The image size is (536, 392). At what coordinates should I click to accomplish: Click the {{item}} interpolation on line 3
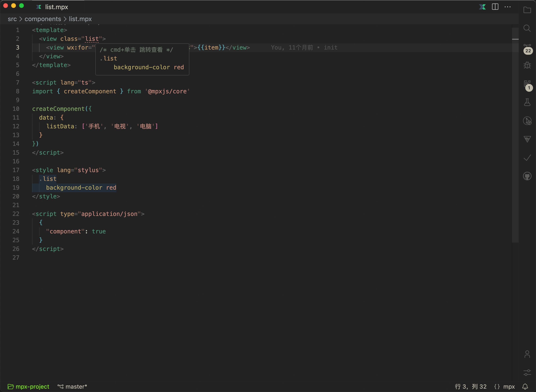pyautogui.click(x=211, y=47)
